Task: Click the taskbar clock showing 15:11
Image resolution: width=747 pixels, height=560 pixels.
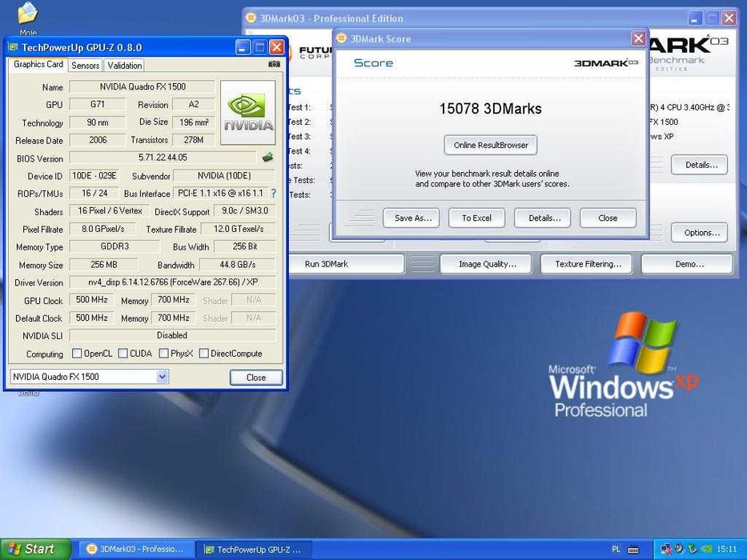Action: [x=726, y=550]
